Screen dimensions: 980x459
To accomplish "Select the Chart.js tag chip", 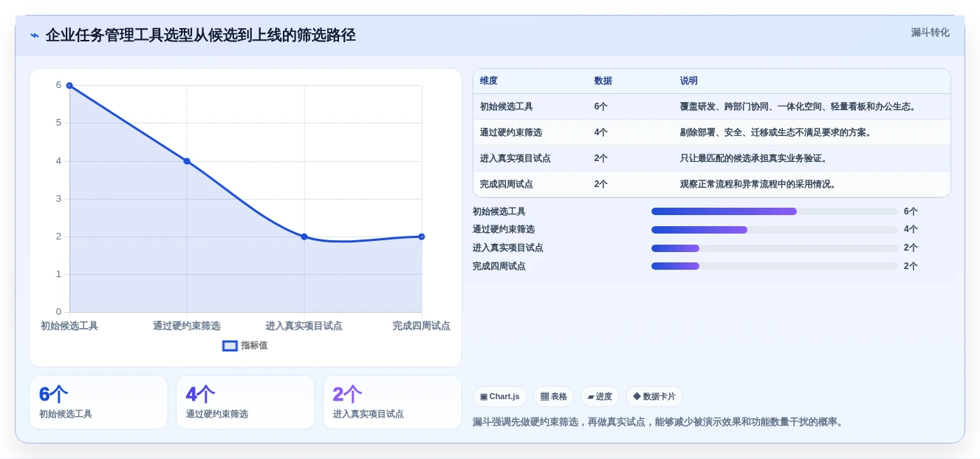I will (x=500, y=396).
